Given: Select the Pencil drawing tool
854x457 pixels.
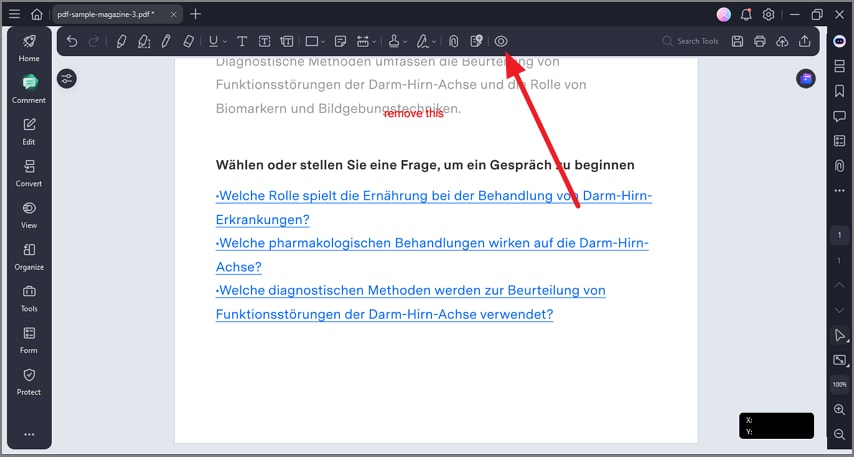Looking at the screenshot, I should pyautogui.click(x=166, y=41).
